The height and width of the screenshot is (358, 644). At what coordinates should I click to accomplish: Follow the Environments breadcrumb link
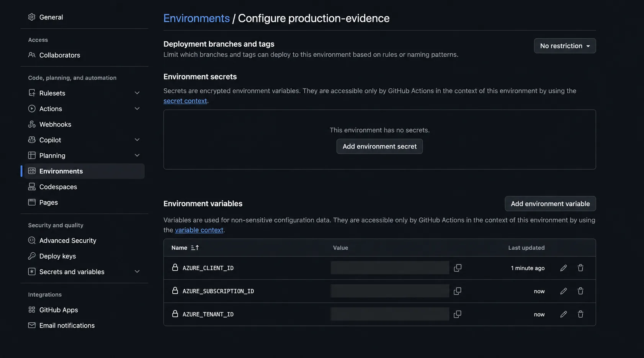click(x=196, y=18)
